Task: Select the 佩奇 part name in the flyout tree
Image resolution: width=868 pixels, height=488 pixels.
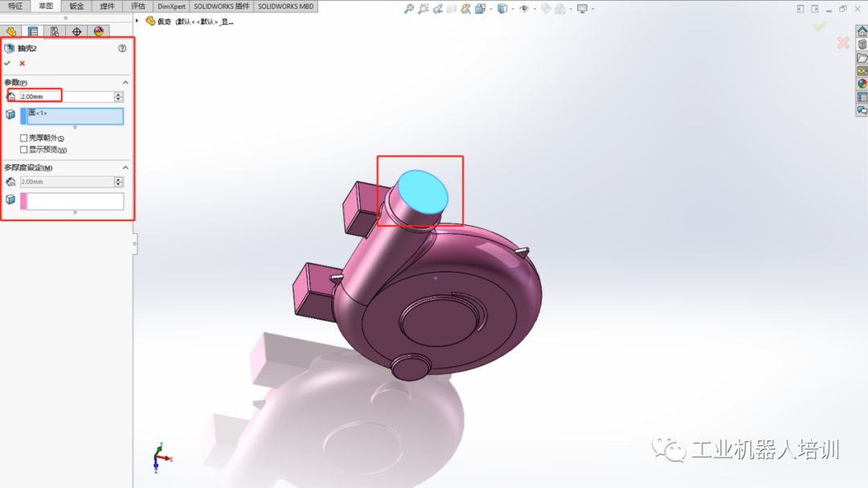Action: [165, 22]
